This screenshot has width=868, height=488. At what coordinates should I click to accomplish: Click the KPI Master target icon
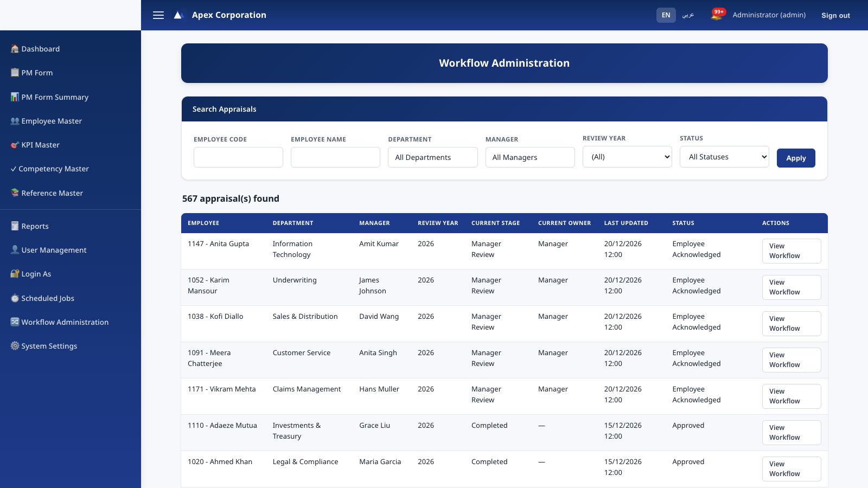(x=15, y=145)
